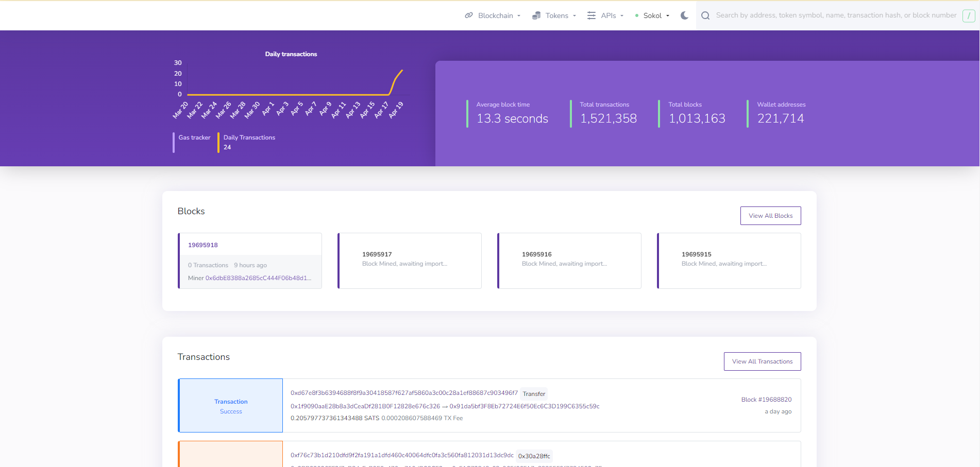Click the '0 Transactions' block label

point(208,265)
